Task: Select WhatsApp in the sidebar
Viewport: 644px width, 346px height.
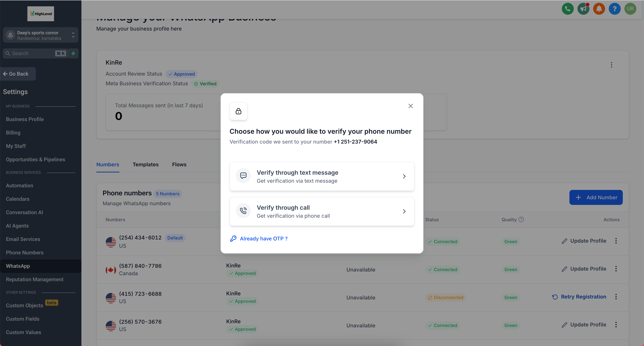Action: coord(40,266)
